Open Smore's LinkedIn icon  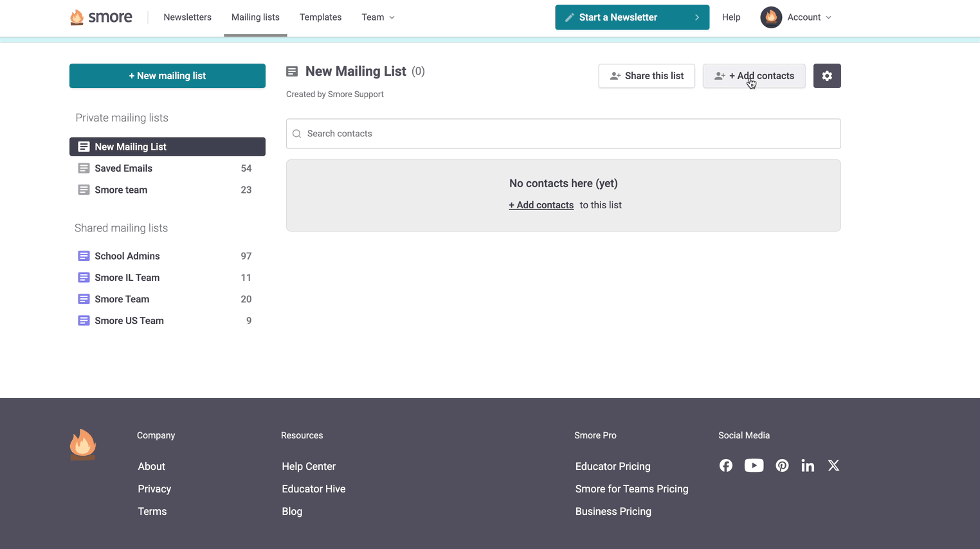808,465
